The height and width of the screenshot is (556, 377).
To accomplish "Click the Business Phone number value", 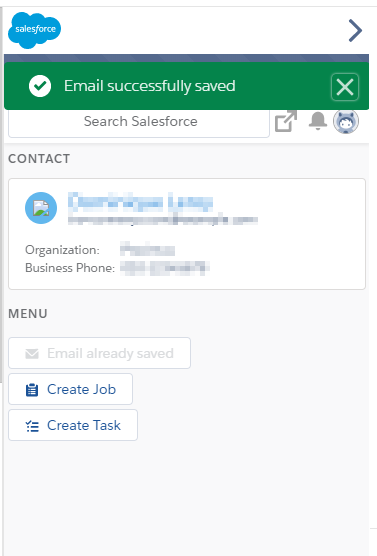I will [x=165, y=268].
